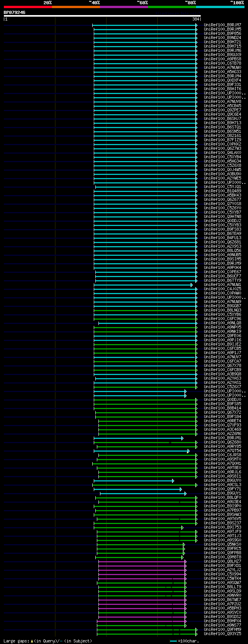Open hit UniRef100_Q4LAX0

click(222, 153)
